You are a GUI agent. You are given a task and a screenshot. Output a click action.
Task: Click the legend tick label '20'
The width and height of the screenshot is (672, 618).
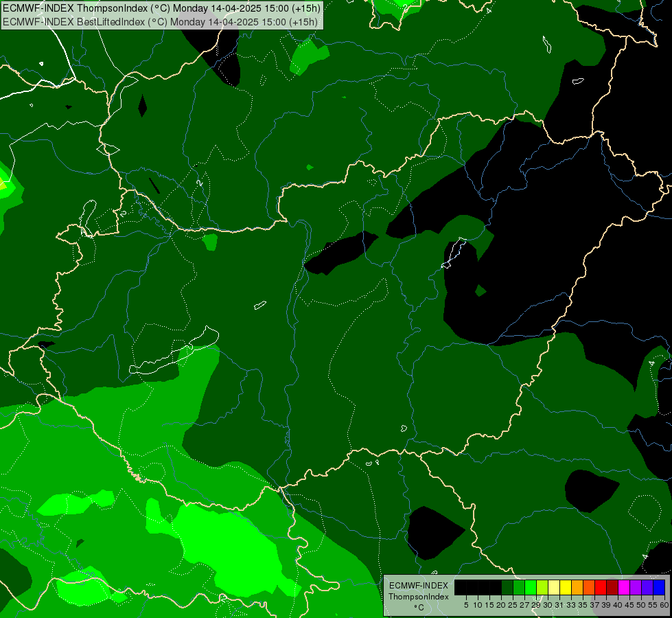click(501, 605)
